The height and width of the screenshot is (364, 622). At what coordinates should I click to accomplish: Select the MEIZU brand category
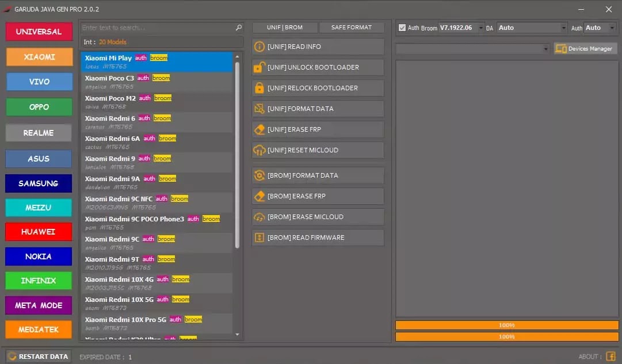pos(39,208)
